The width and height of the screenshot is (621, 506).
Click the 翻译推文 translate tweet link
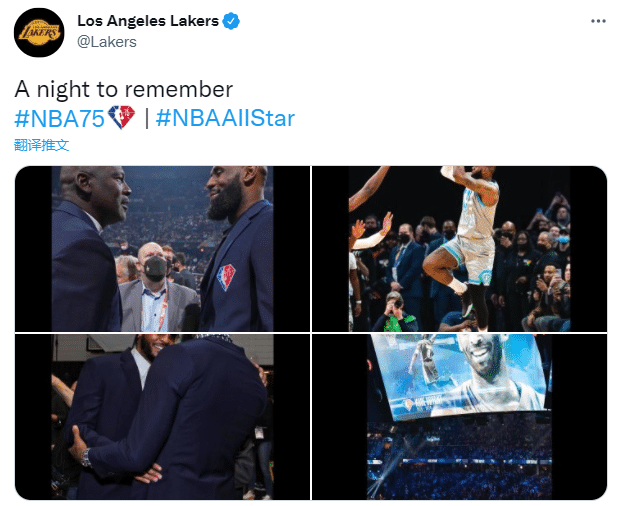42,145
